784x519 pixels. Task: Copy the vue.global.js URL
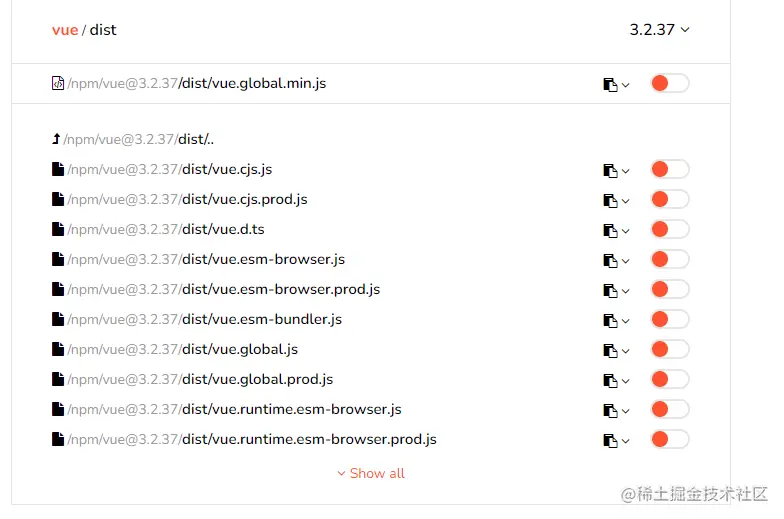610,350
